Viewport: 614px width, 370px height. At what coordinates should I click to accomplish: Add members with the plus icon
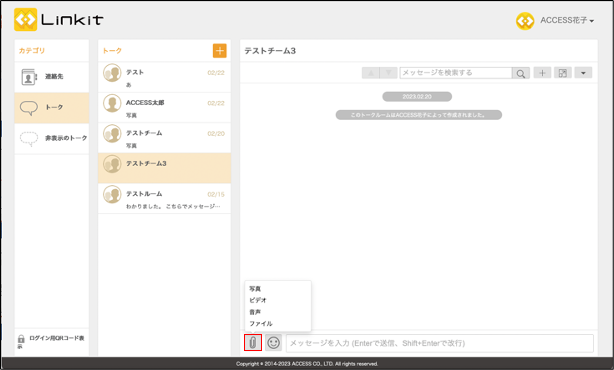(x=542, y=73)
